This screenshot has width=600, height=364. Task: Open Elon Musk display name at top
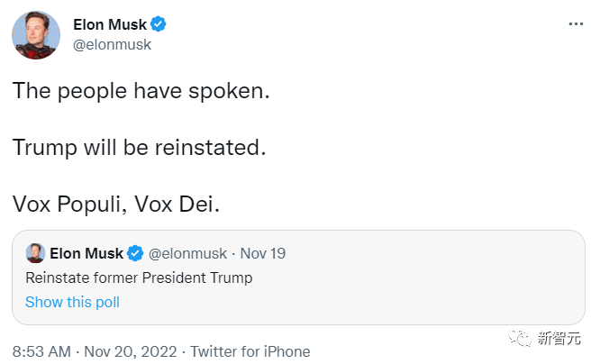[110, 24]
